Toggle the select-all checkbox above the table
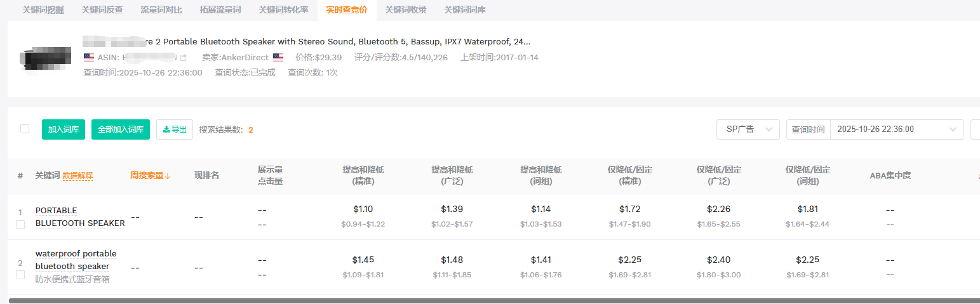This screenshot has height=304, width=980. click(x=25, y=129)
